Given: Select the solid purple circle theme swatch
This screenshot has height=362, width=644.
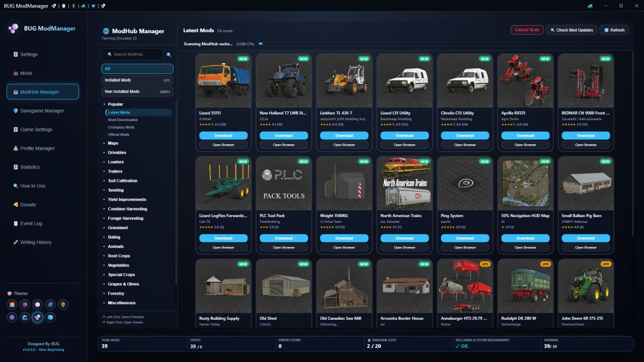Looking at the screenshot, I should [x=12, y=317].
